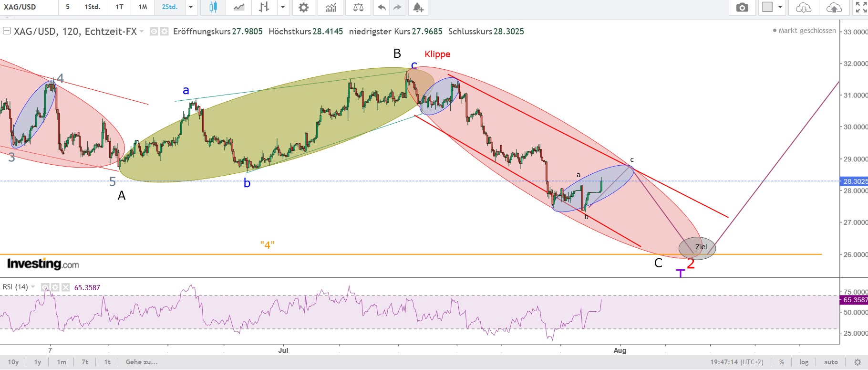The image size is (868, 370).
Task: Open chart properties gear in bottom bar
Action: pos(858,362)
